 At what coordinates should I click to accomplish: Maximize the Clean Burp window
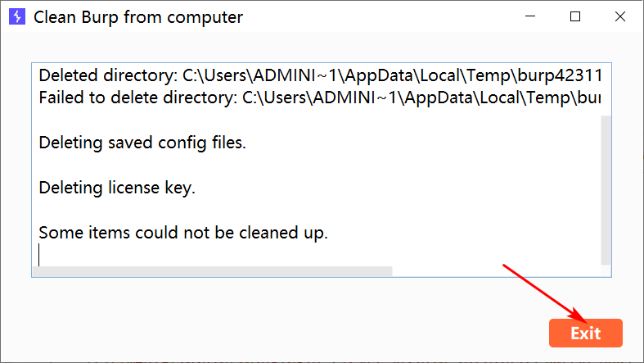click(575, 16)
